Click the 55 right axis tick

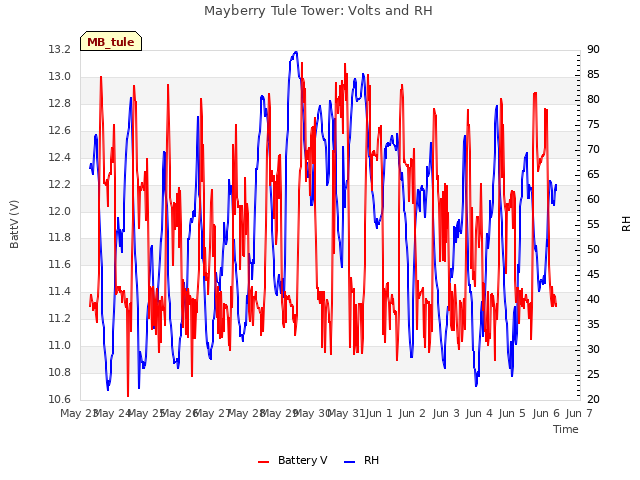[593, 224]
